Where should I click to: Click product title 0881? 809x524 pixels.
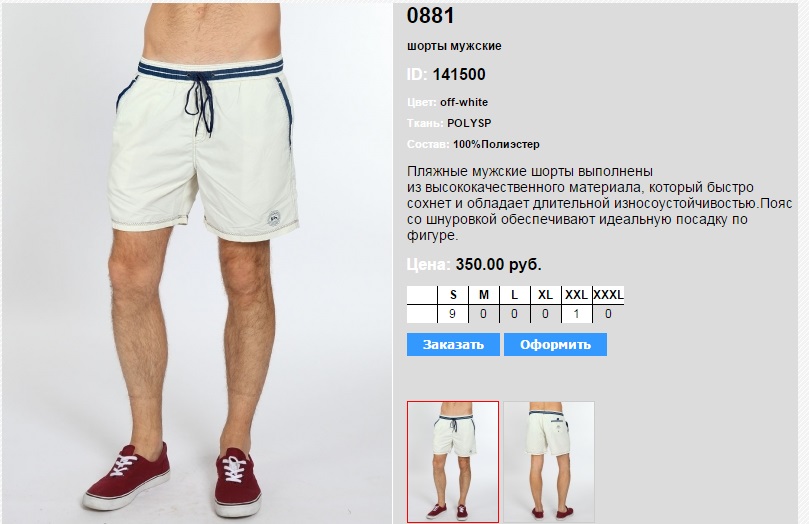click(x=430, y=15)
